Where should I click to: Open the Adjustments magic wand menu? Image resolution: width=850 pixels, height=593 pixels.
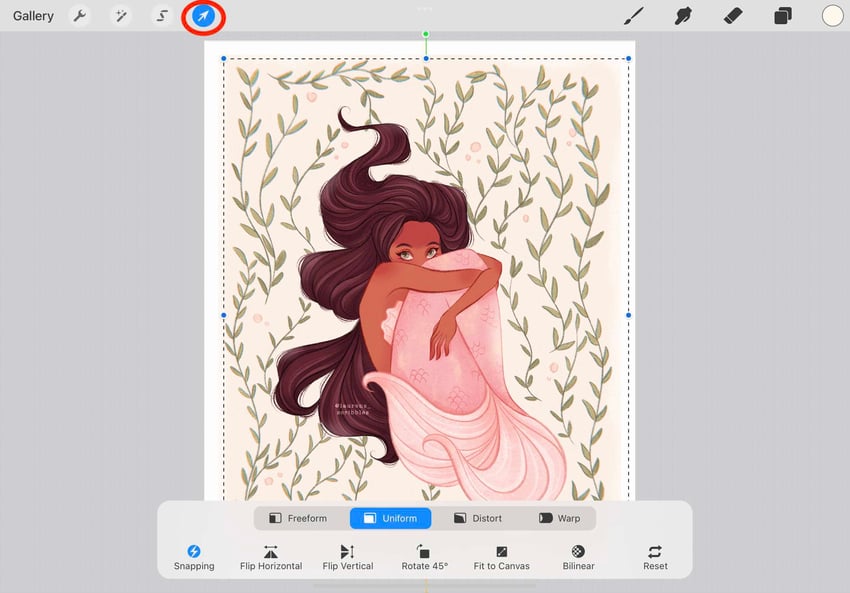121,16
